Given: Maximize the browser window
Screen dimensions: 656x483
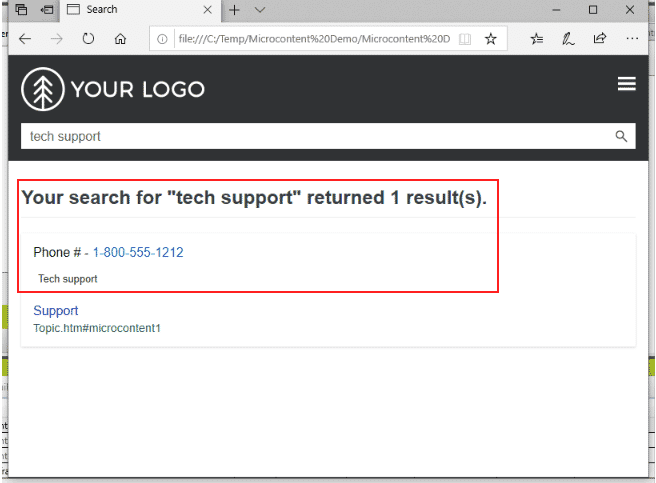Looking at the screenshot, I should point(593,10).
